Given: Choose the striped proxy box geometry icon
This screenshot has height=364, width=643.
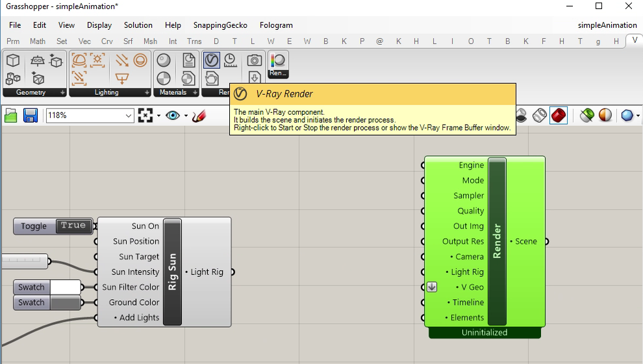Looking at the screenshot, I should coord(37,79).
